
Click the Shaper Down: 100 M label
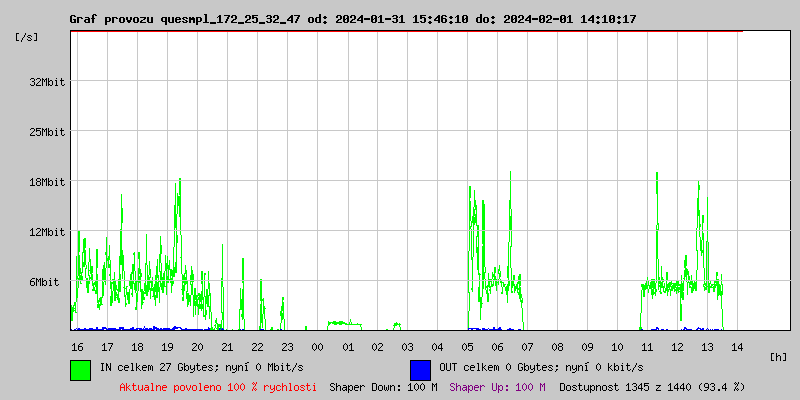(x=383, y=386)
